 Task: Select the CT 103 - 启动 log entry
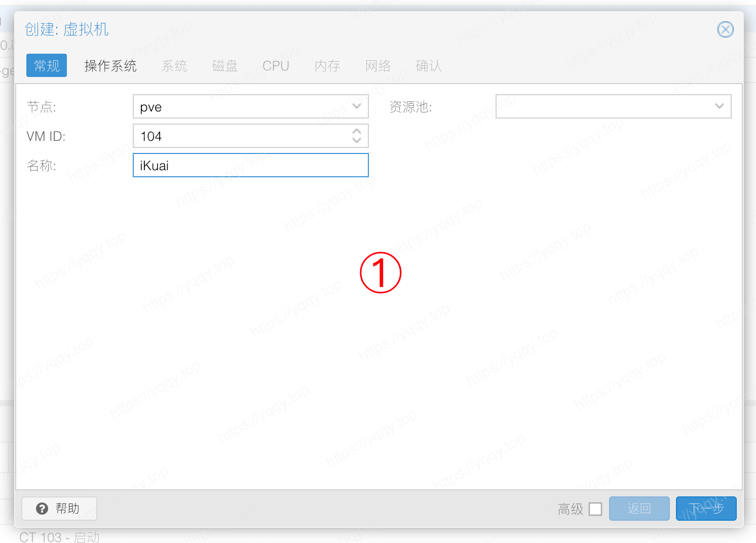[60, 537]
